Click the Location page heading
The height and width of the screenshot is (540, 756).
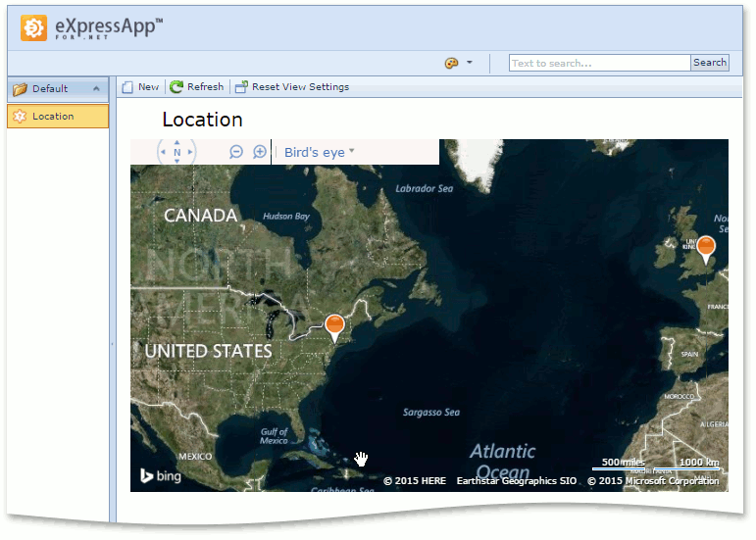coord(202,120)
